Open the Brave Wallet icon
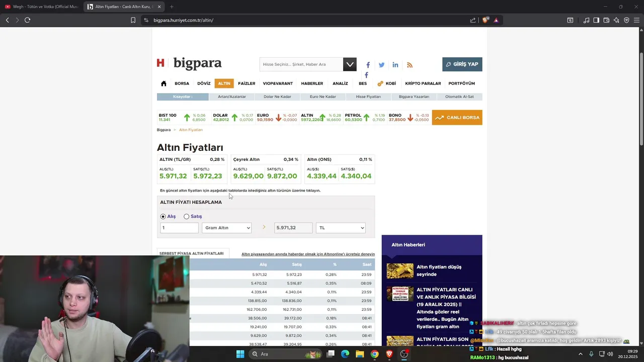The width and height of the screenshot is (644, 362). (606, 20)
